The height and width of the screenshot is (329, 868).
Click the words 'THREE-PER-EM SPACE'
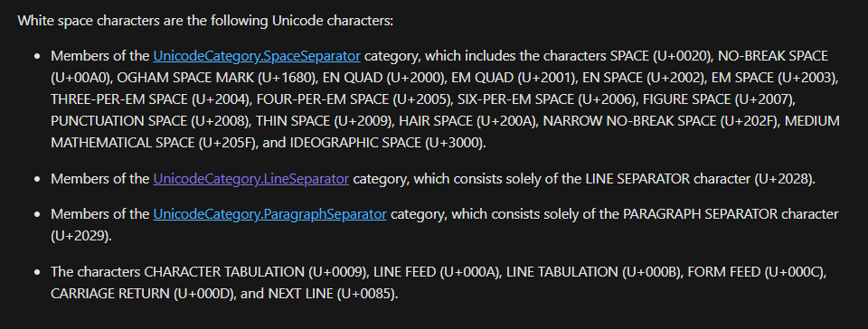coord(119,99)
